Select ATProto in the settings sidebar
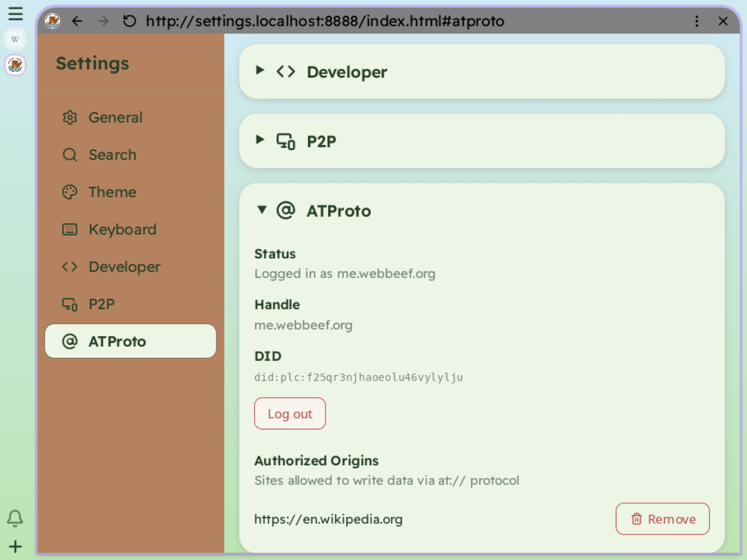 tap(116, 341)
